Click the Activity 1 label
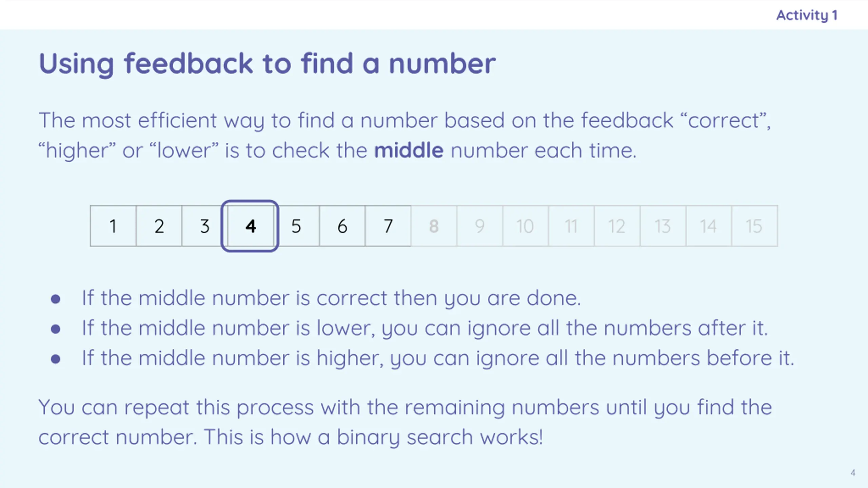Viewport: 868px width, 488px height. tap(807, 15)
